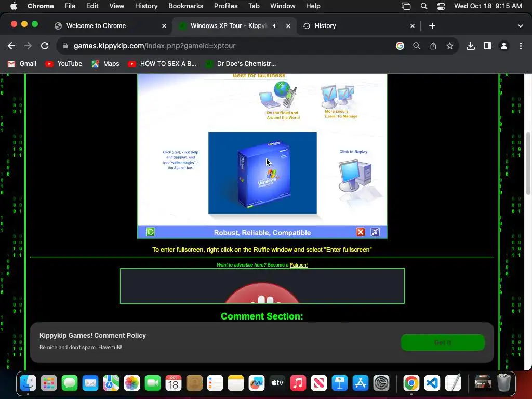Open the Patreon link

click(299, 265)
